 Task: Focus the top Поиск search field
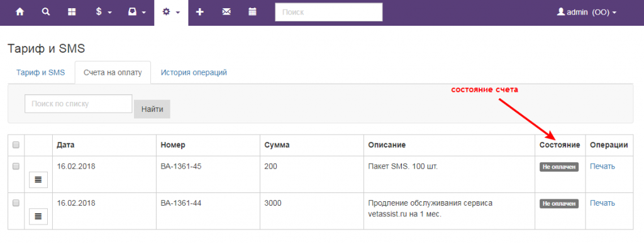[x=328, y=12]
